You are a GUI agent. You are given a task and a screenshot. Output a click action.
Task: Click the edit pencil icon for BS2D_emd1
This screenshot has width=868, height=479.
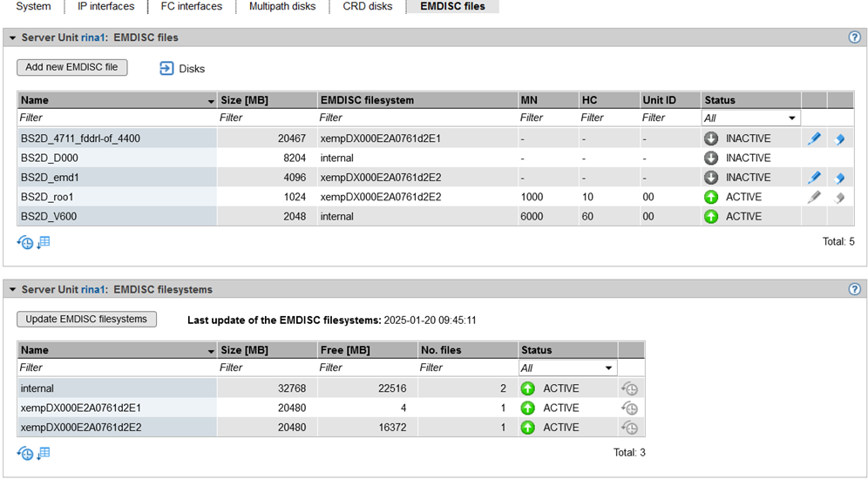814,178
